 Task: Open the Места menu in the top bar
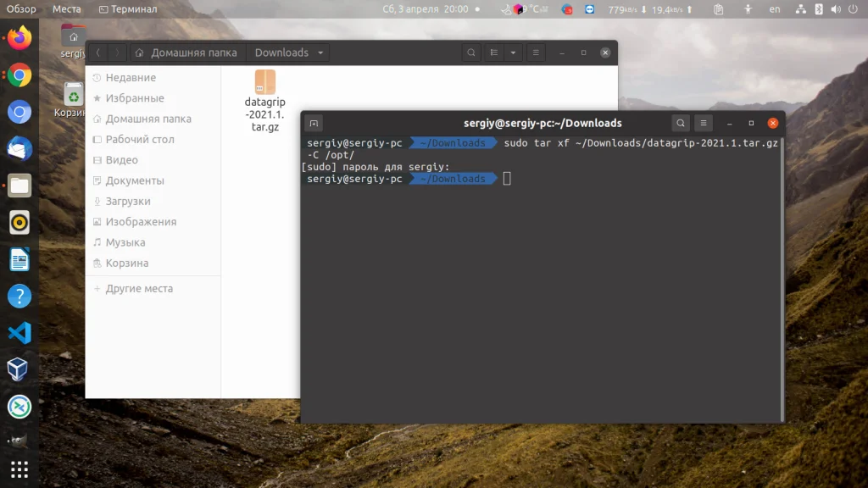click(67, 8)
